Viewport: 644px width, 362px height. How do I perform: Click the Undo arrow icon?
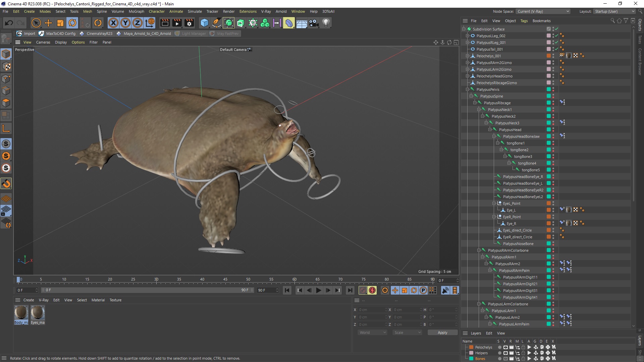tap(9, 23)
